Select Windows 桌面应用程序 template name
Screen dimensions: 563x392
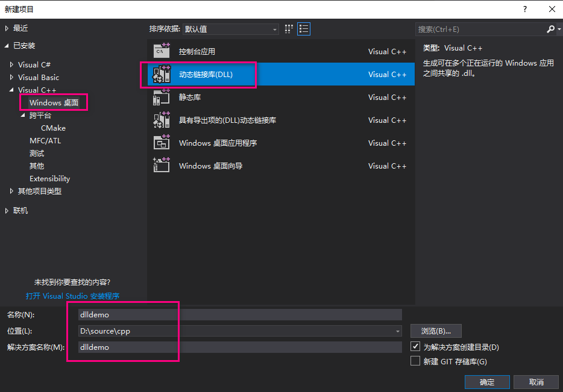[x=218, y=143]
